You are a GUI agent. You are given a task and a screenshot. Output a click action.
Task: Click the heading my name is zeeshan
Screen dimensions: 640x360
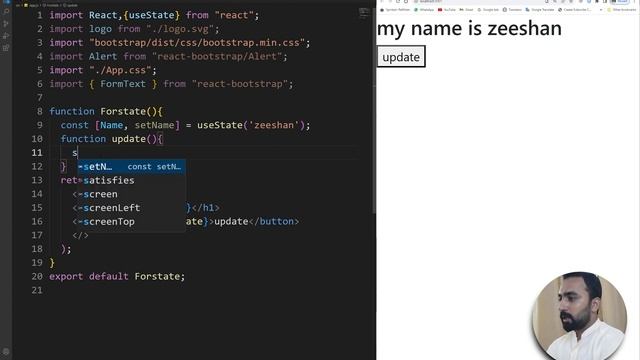click(469, 29)
